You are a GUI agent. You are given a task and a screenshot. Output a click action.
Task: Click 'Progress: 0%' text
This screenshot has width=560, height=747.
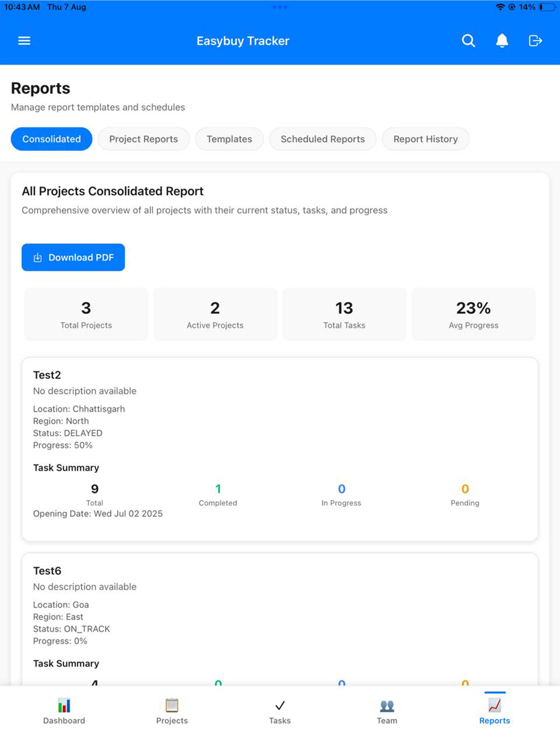pos(60,641)
